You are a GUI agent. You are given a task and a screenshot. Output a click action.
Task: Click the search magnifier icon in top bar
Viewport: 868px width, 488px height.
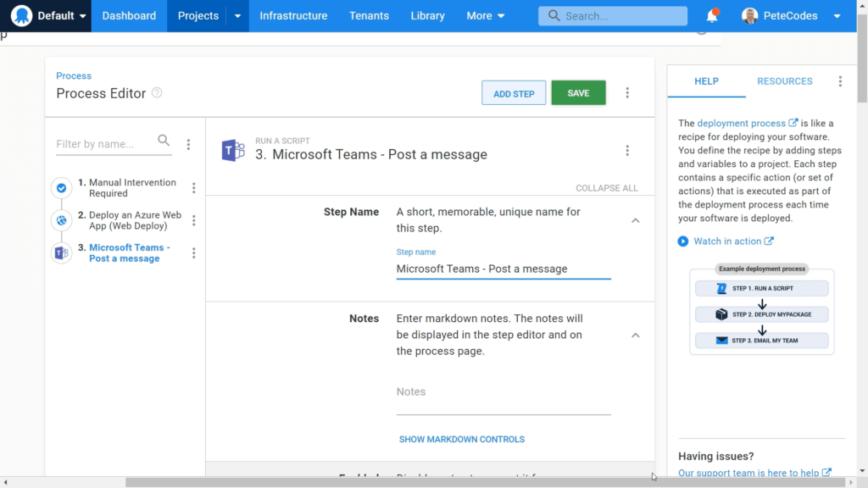point(554,15)
